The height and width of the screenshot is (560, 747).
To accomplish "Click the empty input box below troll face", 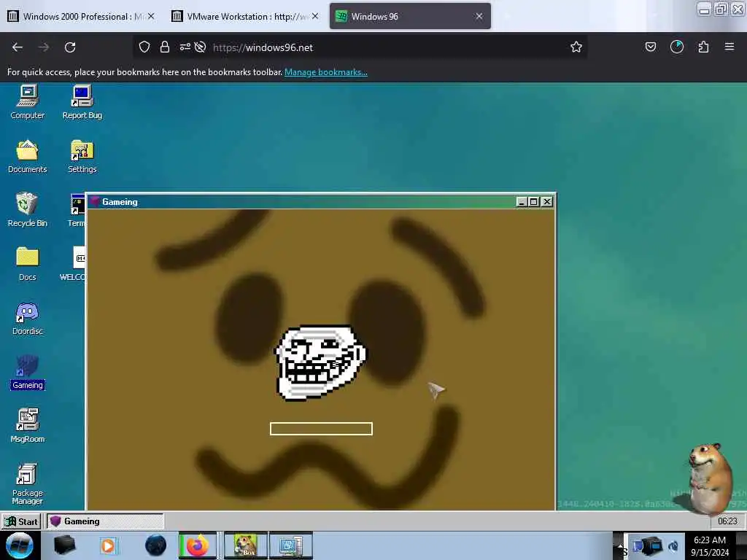I will pos(321,429).
